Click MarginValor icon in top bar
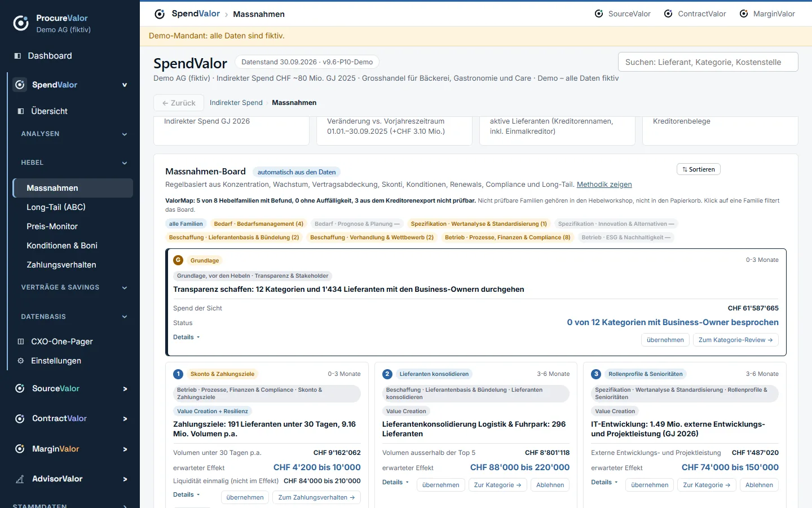Viewport: 812px width, 508px height. tap(744, 14)
